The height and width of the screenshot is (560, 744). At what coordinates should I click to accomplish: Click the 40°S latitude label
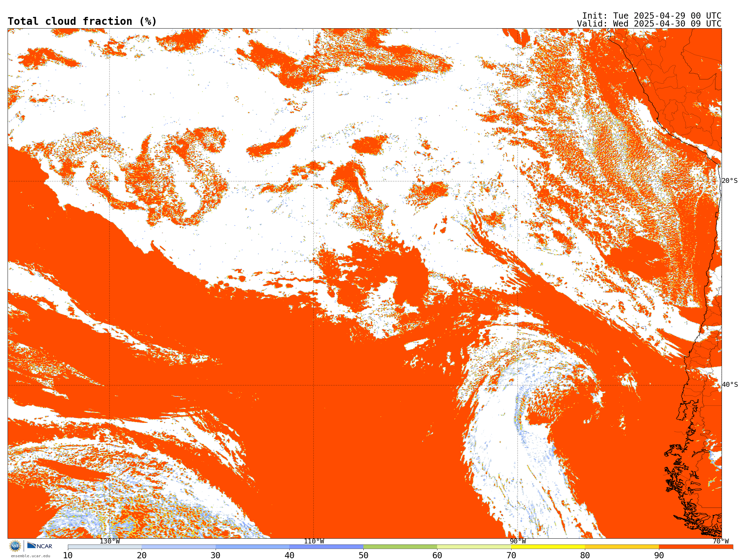coord(730,385)
